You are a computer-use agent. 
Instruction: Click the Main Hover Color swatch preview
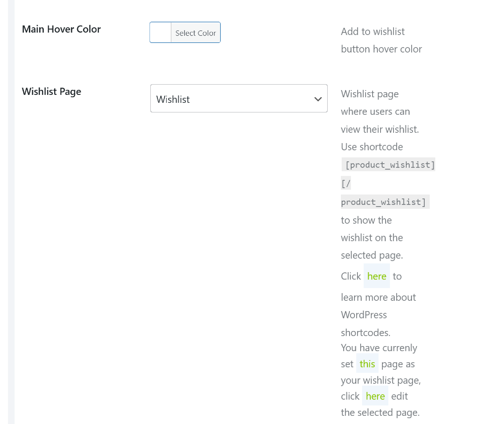(x=160, y=32)
